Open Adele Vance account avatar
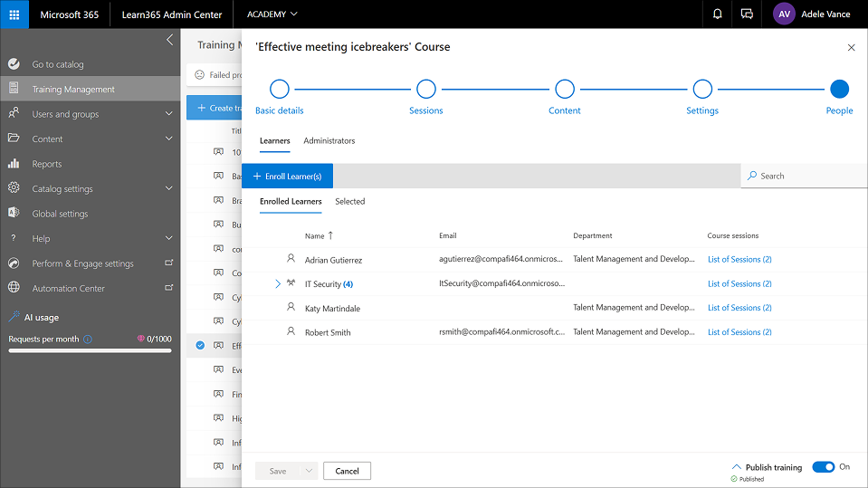The width and height of the screenshot is (868, 488). tap(784, 14)
